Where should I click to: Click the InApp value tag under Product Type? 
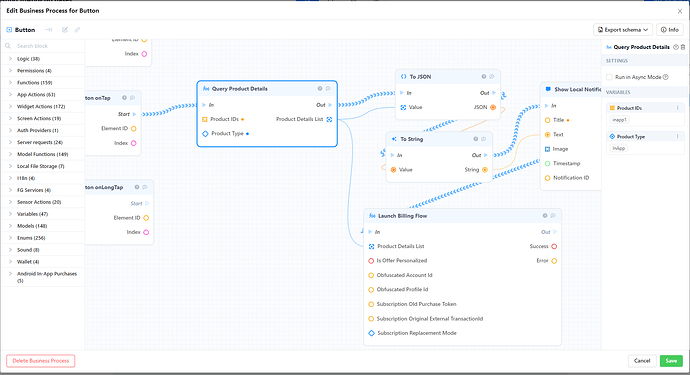click(619, 148)
